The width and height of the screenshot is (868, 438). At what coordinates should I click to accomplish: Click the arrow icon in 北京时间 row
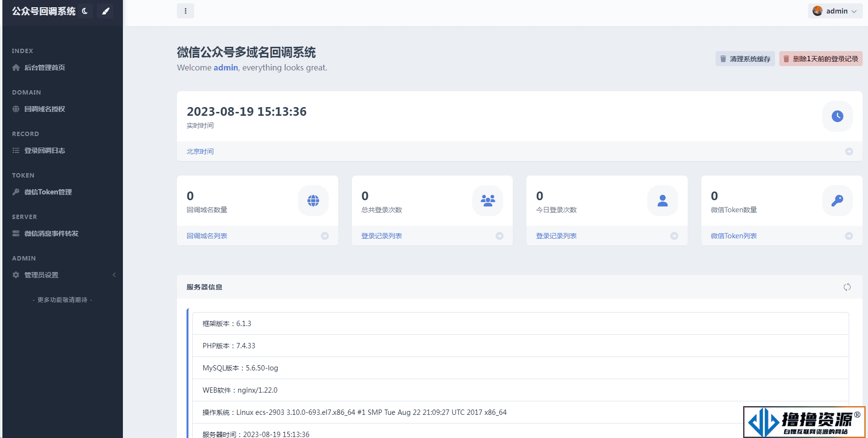[849, 151]
